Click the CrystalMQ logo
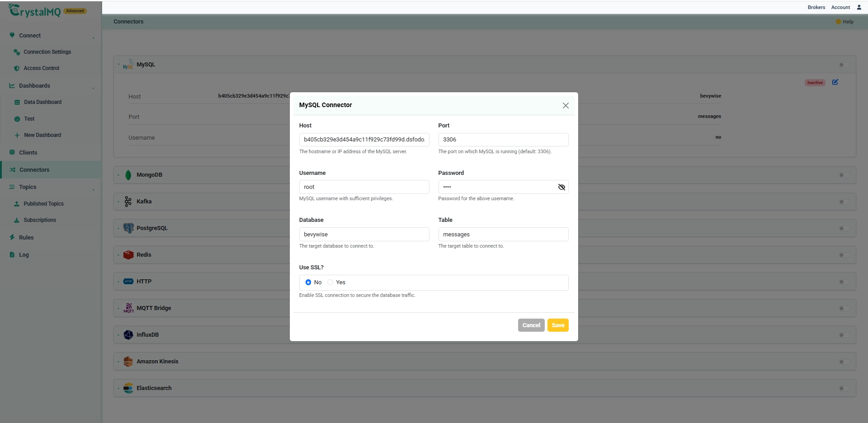 pos(34,11)
